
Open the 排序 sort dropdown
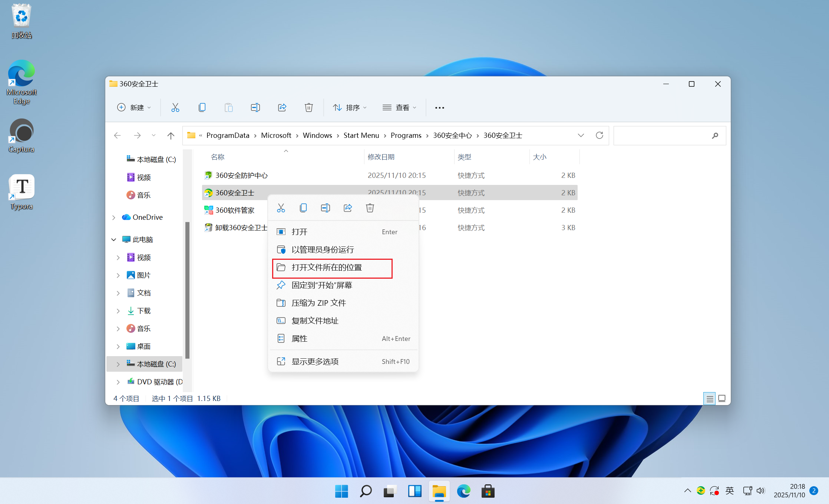point(350,107)
